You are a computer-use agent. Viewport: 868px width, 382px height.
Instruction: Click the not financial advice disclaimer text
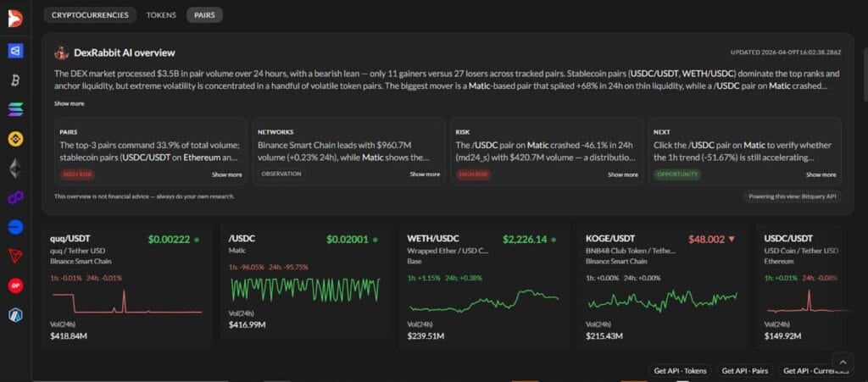coord(144,197)
